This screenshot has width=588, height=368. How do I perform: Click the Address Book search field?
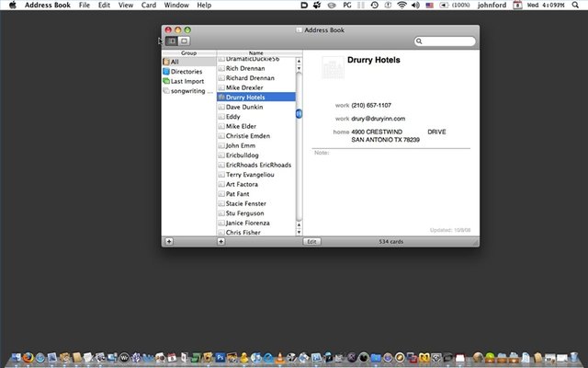click(445, 40)
